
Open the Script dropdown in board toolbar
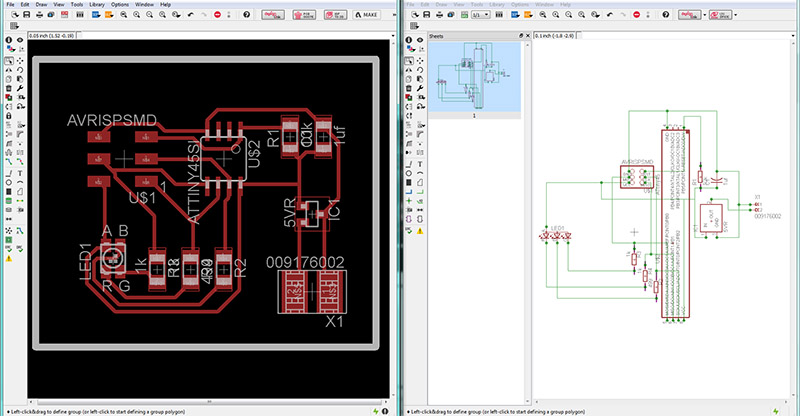[x=95, y=15]
